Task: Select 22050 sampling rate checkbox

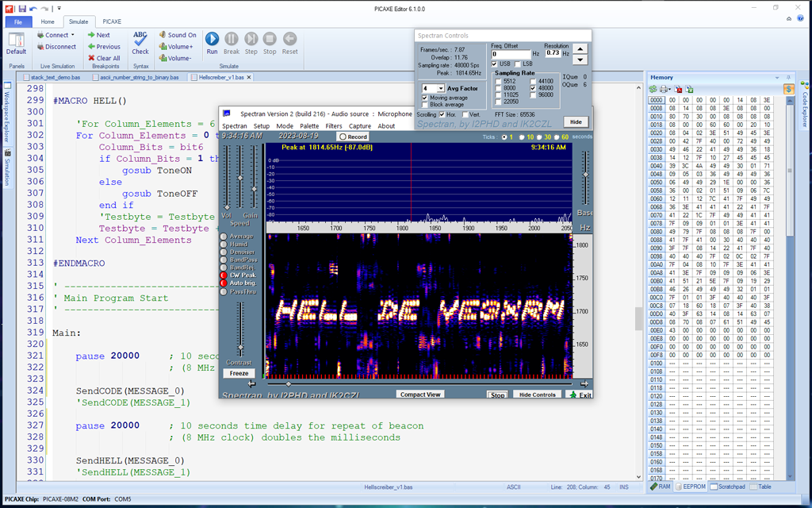Action: (498, 102)
